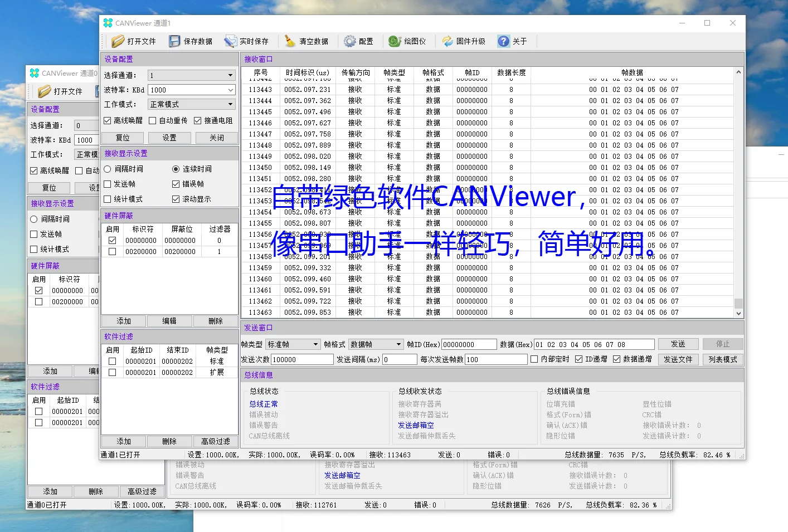Viewport: 788px width, 532px height.
Task: Select 连续时间 radio button
Action: pos(176,169)
